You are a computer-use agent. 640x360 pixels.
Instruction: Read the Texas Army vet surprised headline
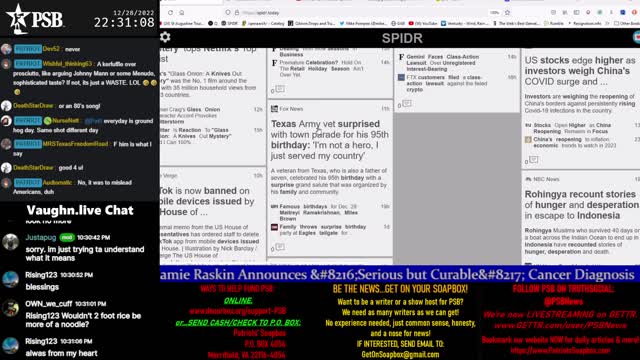pyautogui.click(x=330, y=140)
